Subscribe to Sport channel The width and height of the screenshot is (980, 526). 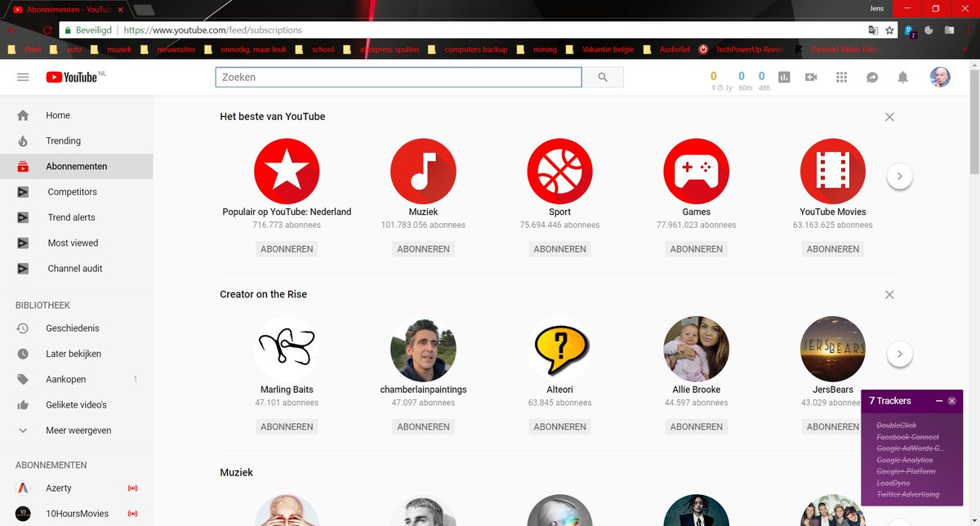pos(559,249)
